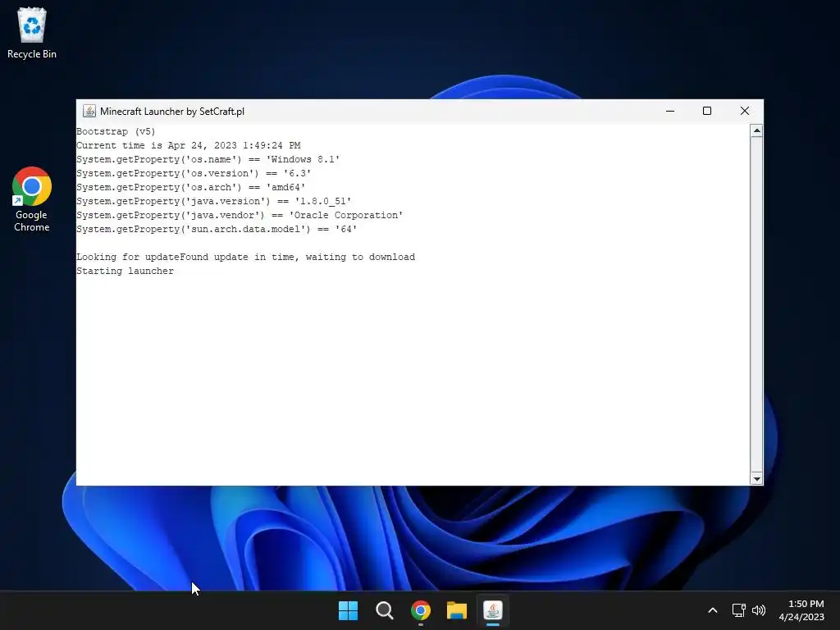
Task: Close the Minecraft Launcher window
Action: (745, 111)
